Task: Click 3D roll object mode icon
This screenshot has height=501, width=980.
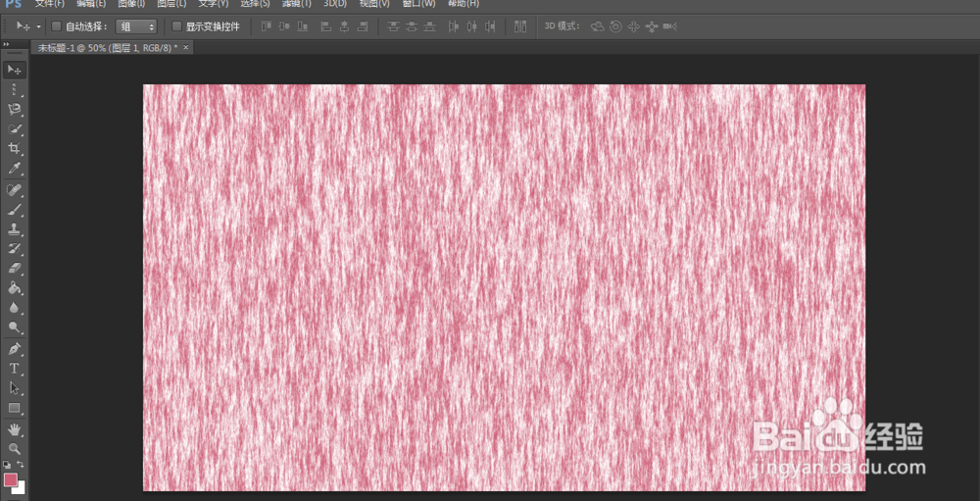Action: 615,26
